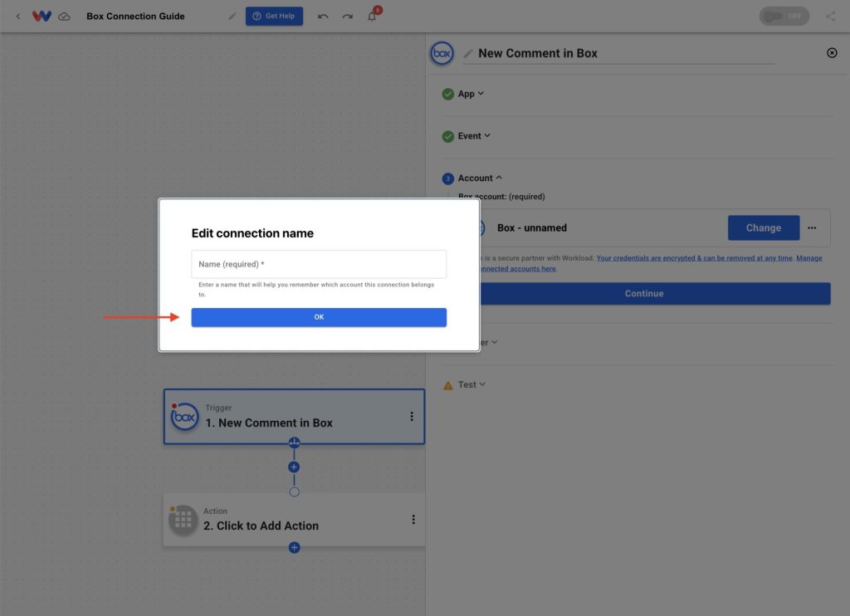Click the New Comment in Box title

pyautogui.click(x=538, y=53)
